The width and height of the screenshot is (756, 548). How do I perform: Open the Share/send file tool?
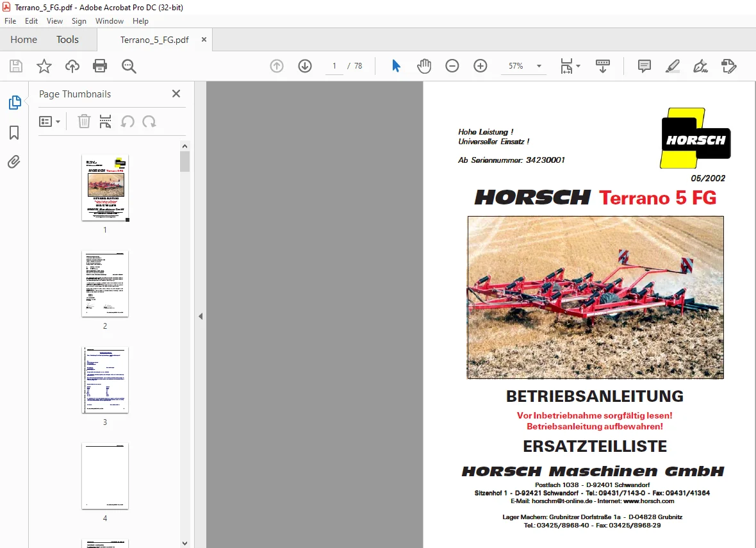pos(729,66)
